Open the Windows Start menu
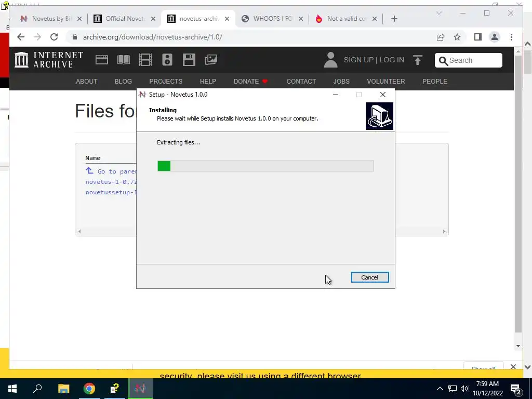Screen dimensions: 532x399 [x=12, y=389]
